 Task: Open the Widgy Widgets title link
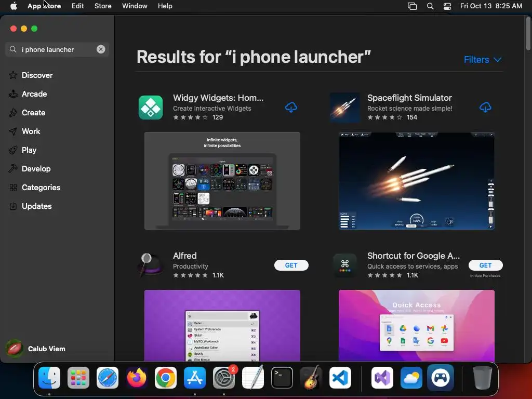pos(218,98)
